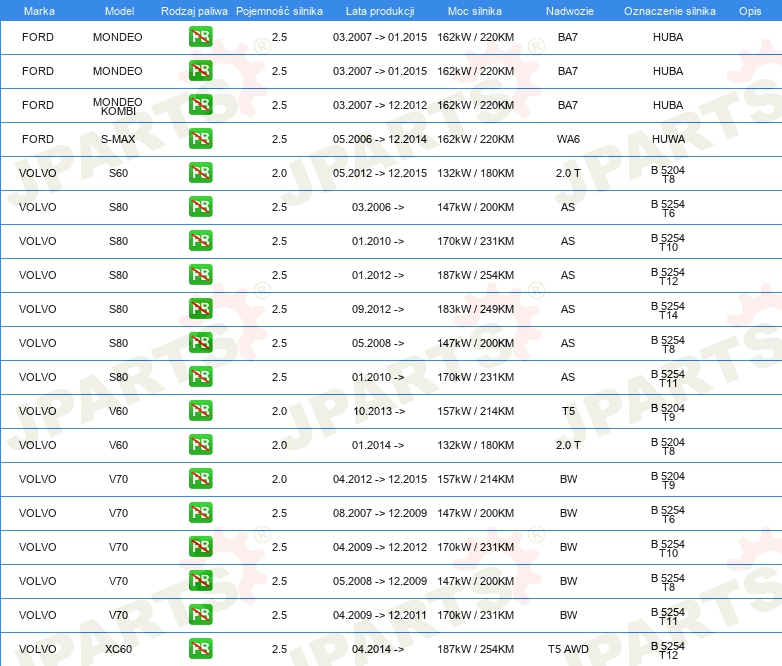Click the fuel icon in the V60 132kW row
782x666 pixels.
[x=200, y=444]
